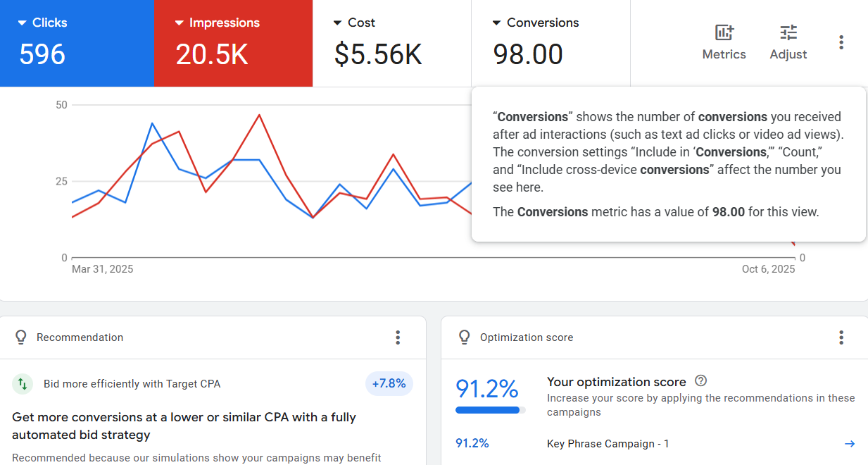The image size is (868, 465).
Task: Open Optimization score card three-dot menu
Action: (x=841, y=337)
